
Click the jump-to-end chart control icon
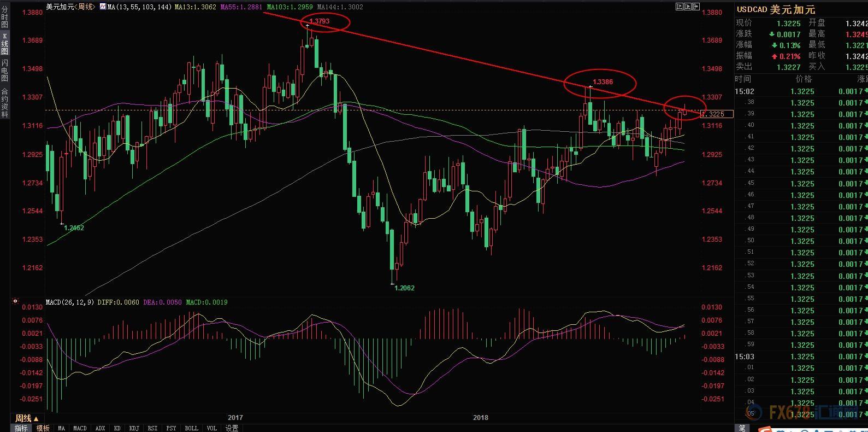(696, 7)
